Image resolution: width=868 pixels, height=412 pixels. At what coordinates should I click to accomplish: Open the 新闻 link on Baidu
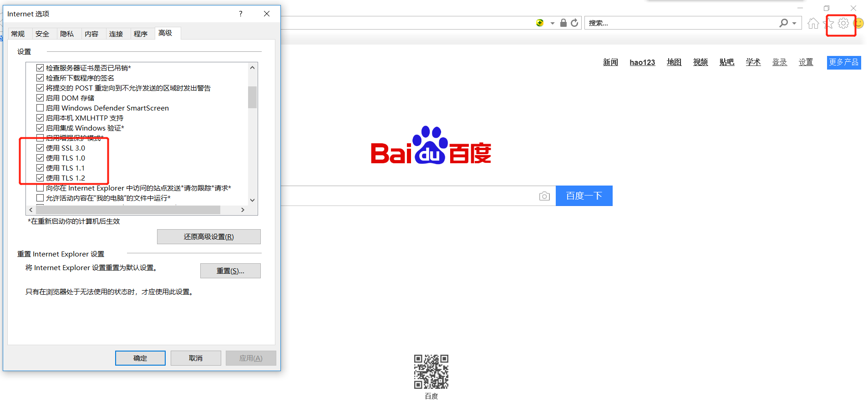(610, 62)
